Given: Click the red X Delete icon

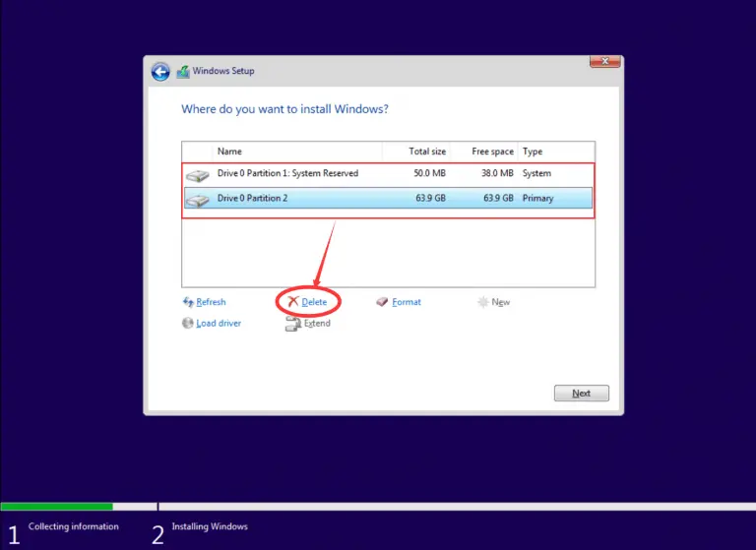Looking at the screenshot, I should click(x=292, y=302).
